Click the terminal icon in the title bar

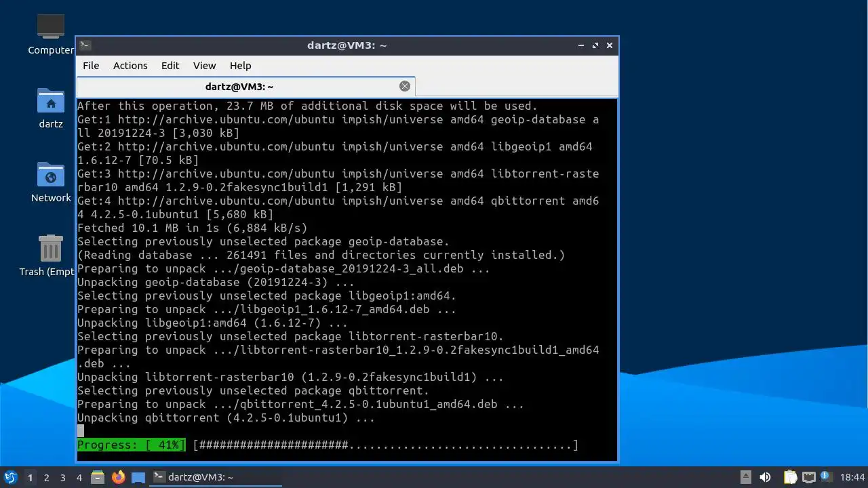pyautogui.click(x=85, y=45)
